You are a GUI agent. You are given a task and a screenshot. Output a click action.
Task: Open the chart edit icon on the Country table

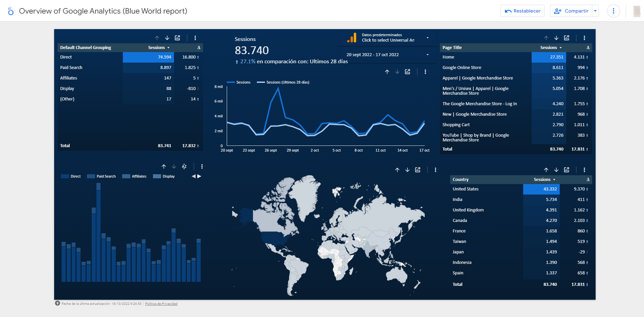(x=567, y=170)
